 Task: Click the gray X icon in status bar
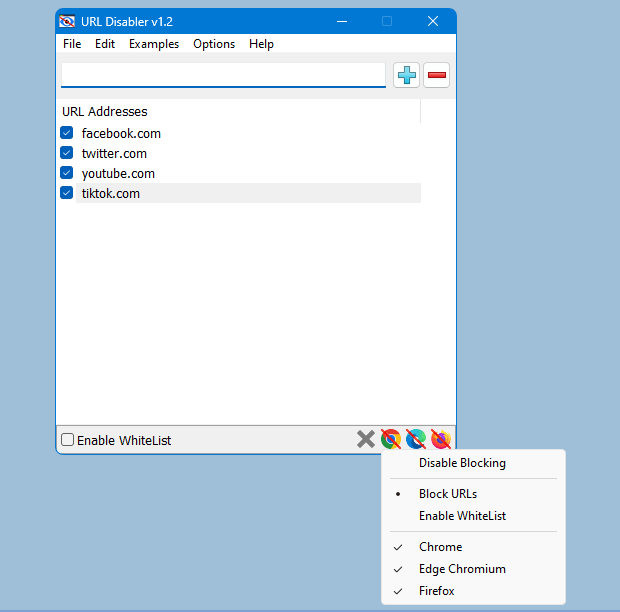coord(366,439)
